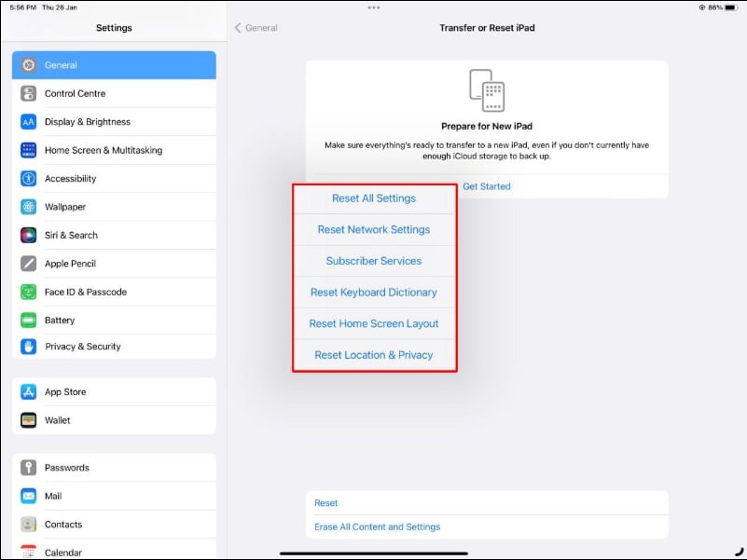Open Face ID & Passcode row

[x=114, y=292]
